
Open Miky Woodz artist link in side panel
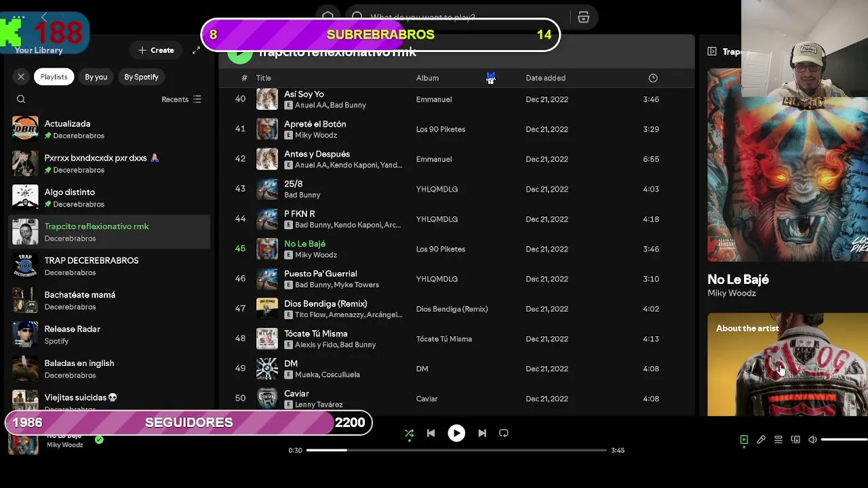pyautogui.click(x=732, y=293)
